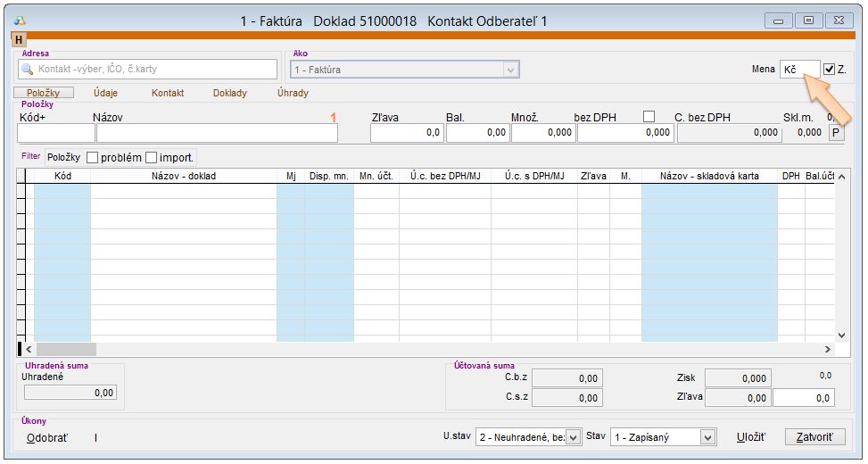
Task: Expand the U.stav payment status dropdown
Action: point(574,437)
